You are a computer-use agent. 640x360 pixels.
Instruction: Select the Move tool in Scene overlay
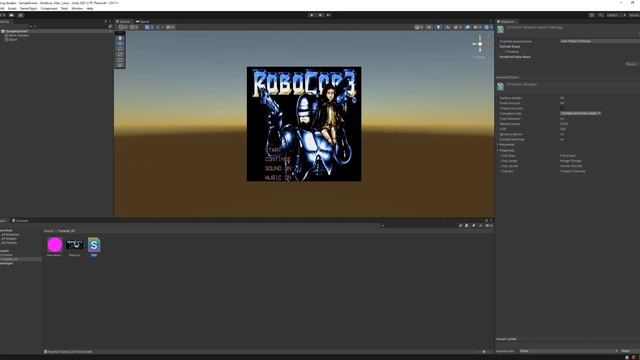click(x=120, y=43)
